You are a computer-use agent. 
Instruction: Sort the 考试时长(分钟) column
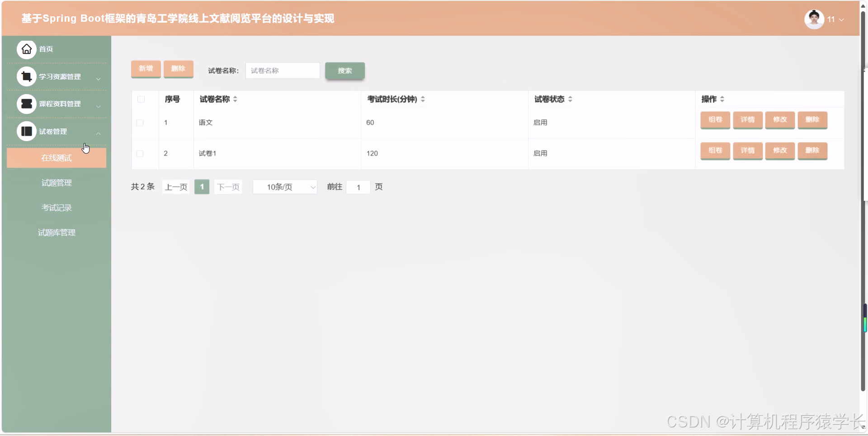pyautogui.click(x=423, y=99)
